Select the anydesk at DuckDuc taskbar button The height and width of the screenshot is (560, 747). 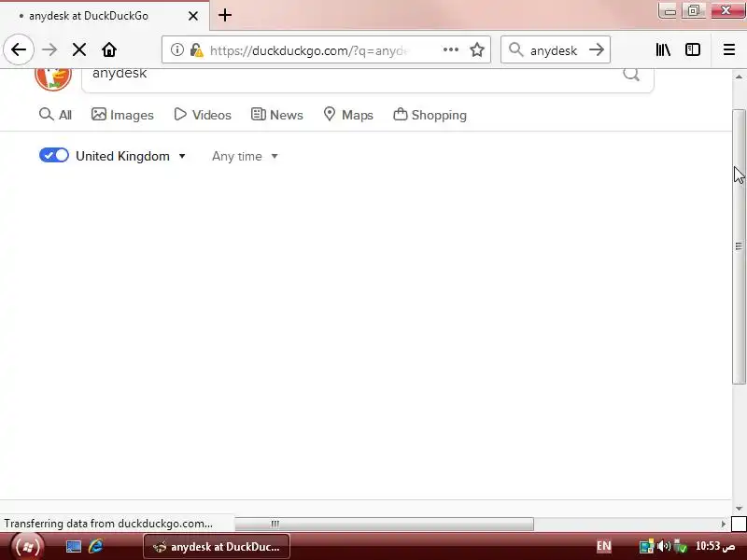(x=217, y=547)
